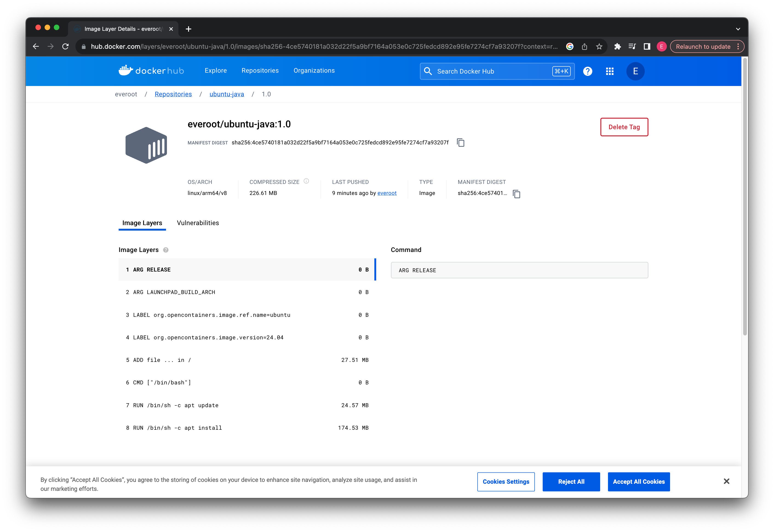The width and height of the screenshot is (774, 532).
Task: Open Organizations in top navigation
Action: coord(314,71)
